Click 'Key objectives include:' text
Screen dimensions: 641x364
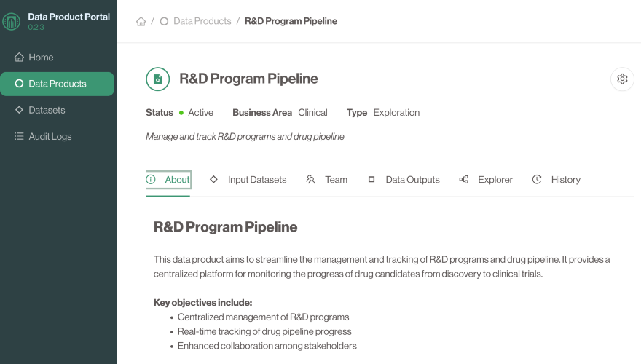(202, 303)
